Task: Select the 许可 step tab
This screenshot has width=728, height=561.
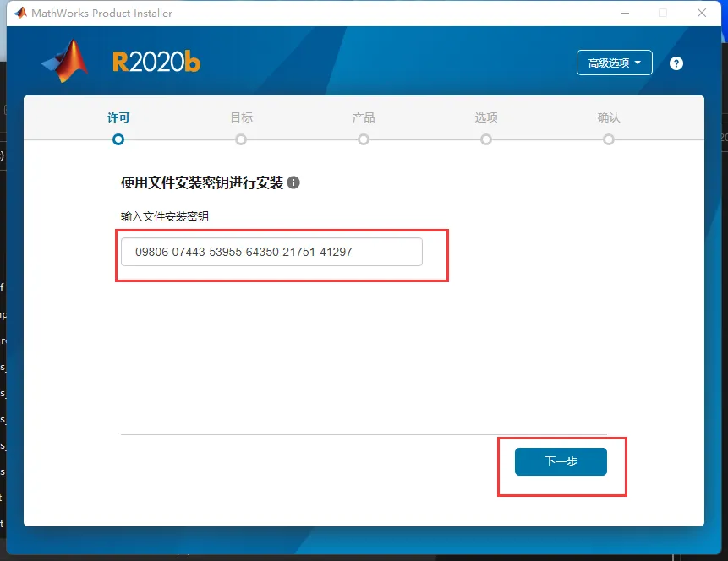Action: (x=118, y=117)
